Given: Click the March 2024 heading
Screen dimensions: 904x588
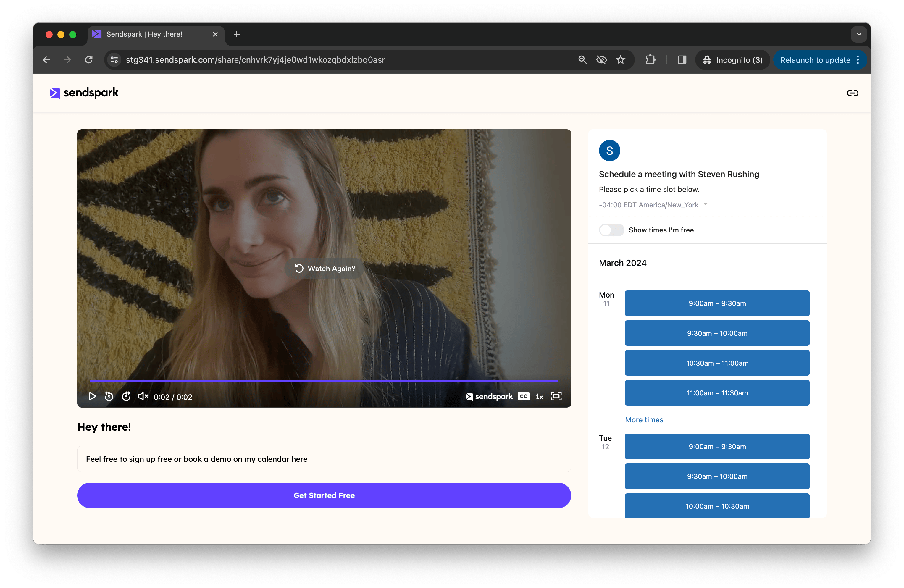Looking at the screenshot, I should tap(623, 263).
